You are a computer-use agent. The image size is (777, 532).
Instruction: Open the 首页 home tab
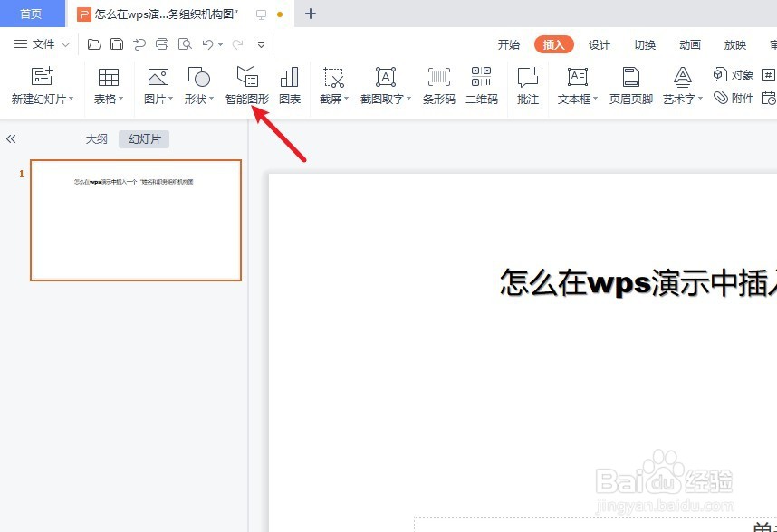[x=31, y=14]
